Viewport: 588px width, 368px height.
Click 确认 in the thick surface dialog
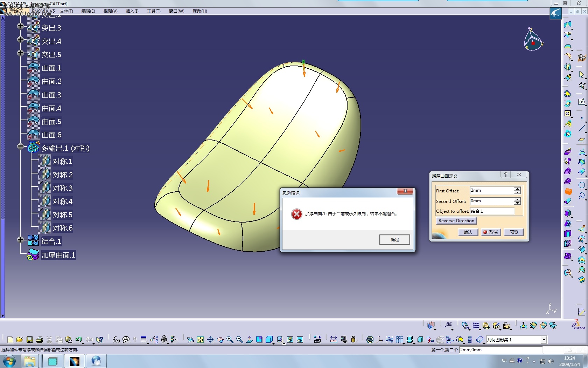[x=468, y=232]
